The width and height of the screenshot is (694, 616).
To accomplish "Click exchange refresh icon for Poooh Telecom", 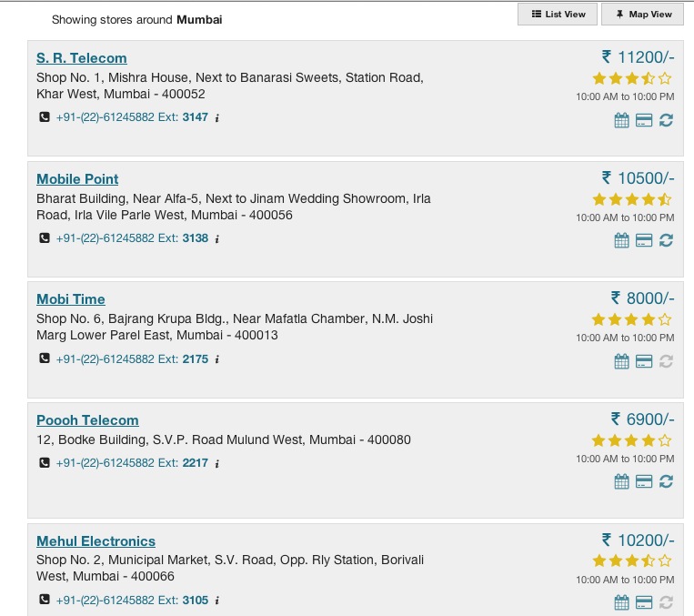I will (x=666, y=481).
